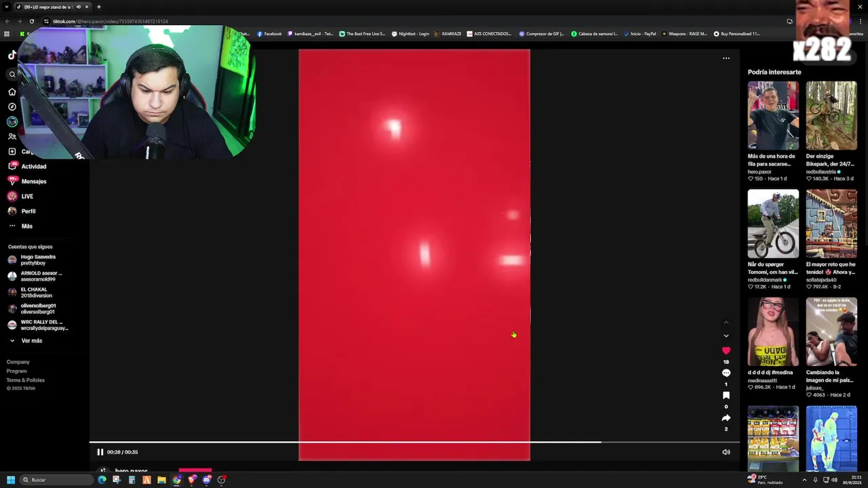Click the cast/screen icon in browser toolbar

789,21
